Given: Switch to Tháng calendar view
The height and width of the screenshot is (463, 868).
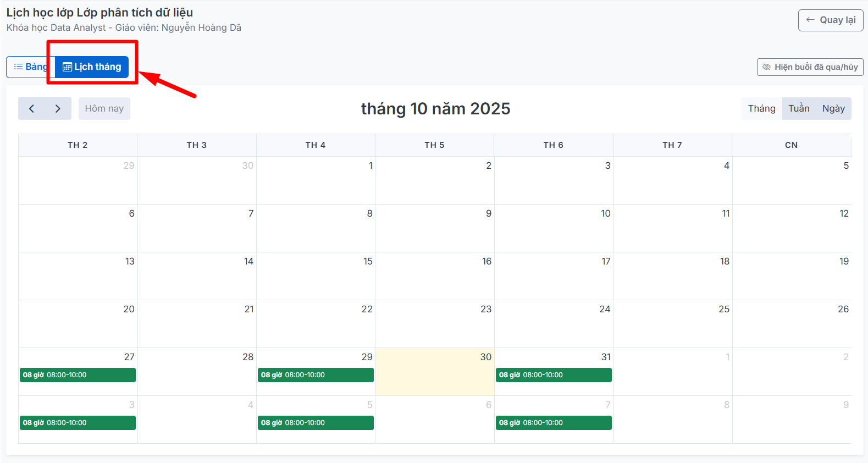Looking at the screenshot, I should [761, 108].
